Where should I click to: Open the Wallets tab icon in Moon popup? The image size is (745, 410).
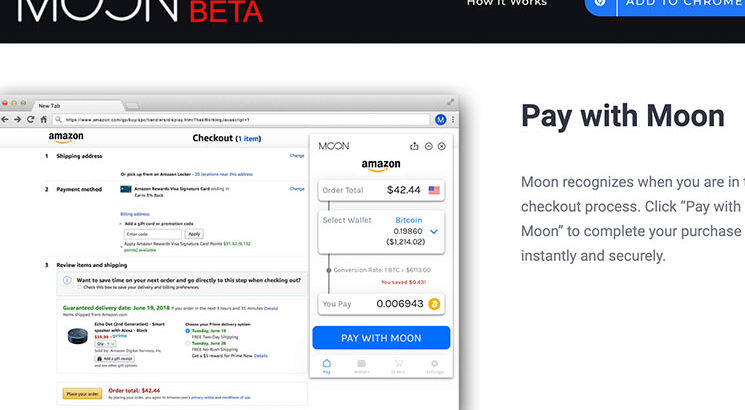tap(361, 366)
